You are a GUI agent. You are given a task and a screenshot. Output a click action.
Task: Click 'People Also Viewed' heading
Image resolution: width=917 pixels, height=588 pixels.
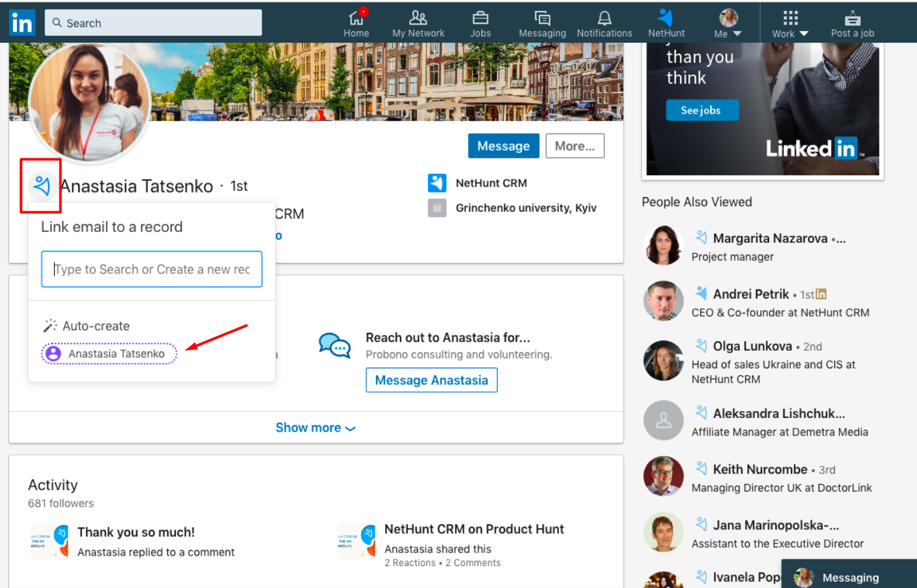tap(697, 202)
